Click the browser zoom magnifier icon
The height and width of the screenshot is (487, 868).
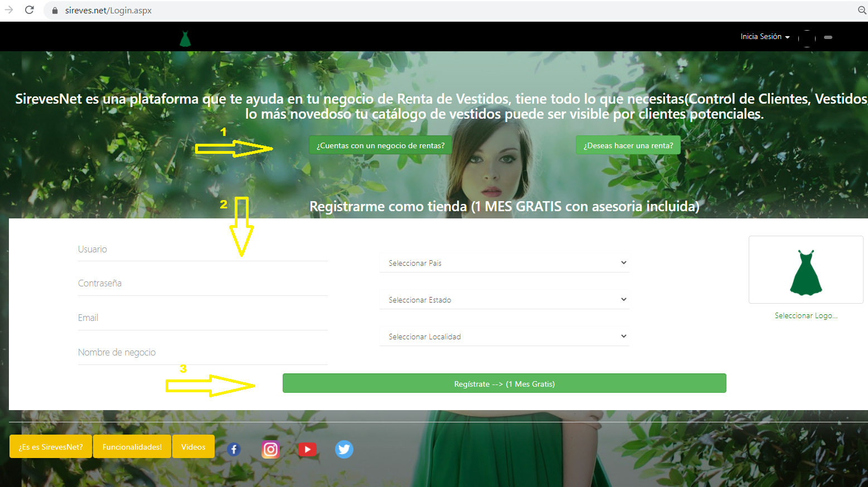pos(861,10)
